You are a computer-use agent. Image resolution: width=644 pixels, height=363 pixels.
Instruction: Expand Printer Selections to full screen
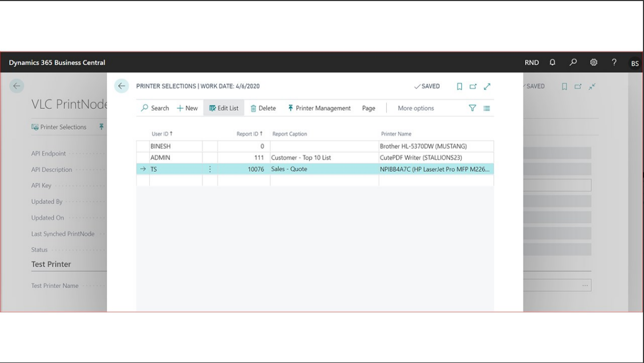pyautogui.click(x=486, y=86)
